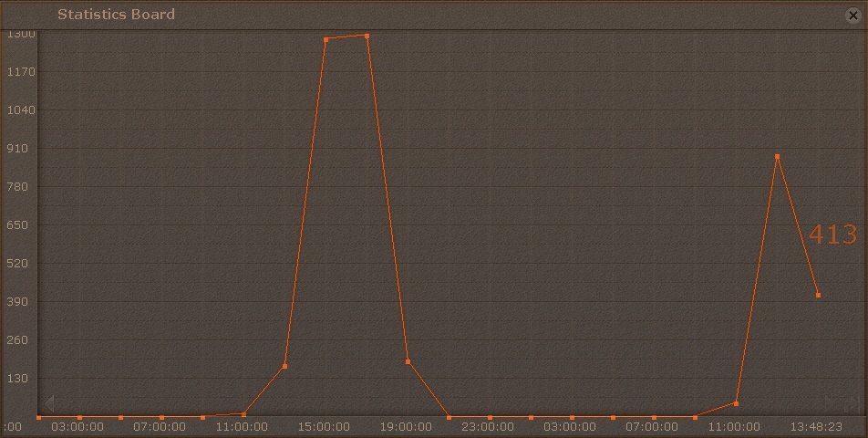Click the large orange 413 value label
The width and height of the screenshot is (868, 438).
pyautogui.click(x=832, y=235)
